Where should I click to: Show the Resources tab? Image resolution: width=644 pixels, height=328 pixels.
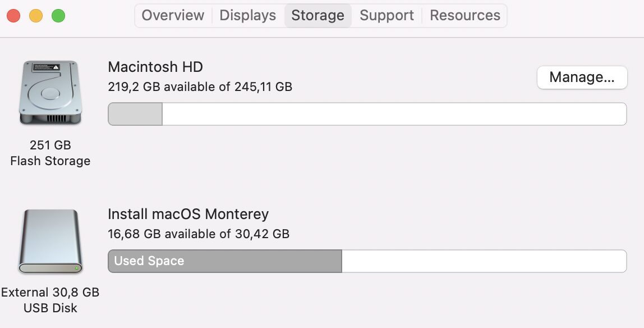tap(464, 15)
